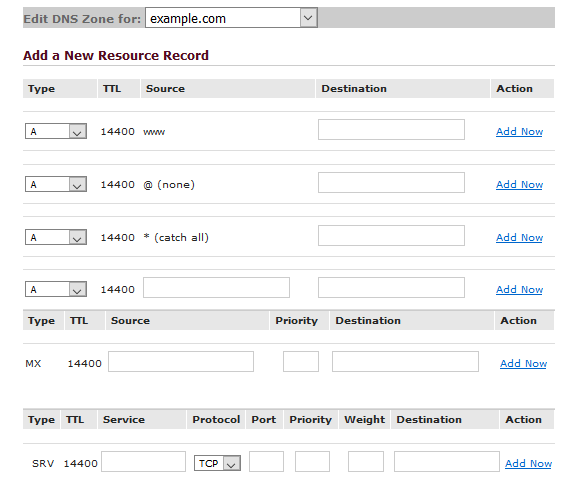Viewport: 577px width, 477px height.
Task: Open the record Type dropdown for catch all
Action: click(56, 237)
